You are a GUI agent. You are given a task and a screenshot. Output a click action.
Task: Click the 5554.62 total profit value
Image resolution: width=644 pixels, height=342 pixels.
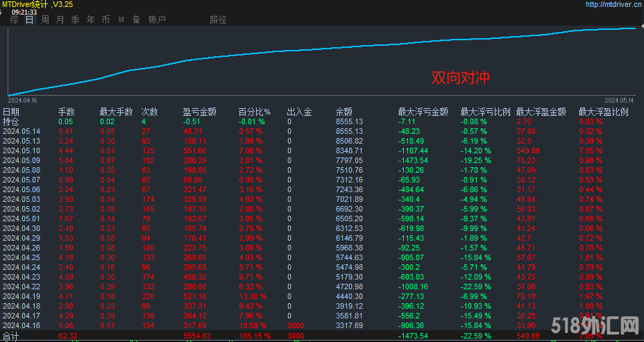point(196,336)
